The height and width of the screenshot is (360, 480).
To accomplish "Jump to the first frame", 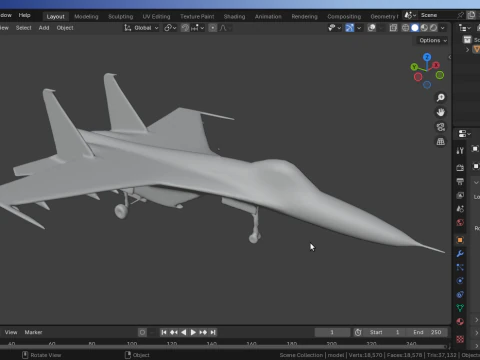I will point(164,332).
